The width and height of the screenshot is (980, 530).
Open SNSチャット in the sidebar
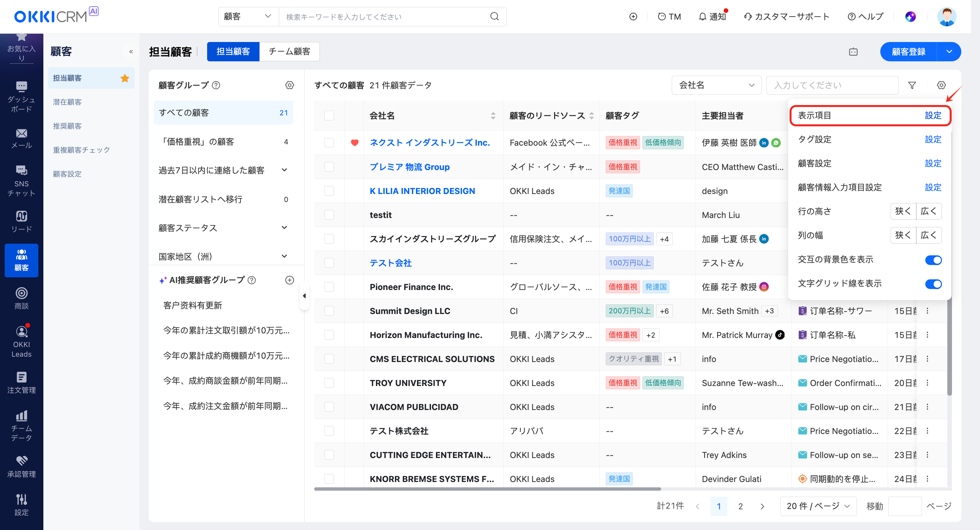(21, 181)
